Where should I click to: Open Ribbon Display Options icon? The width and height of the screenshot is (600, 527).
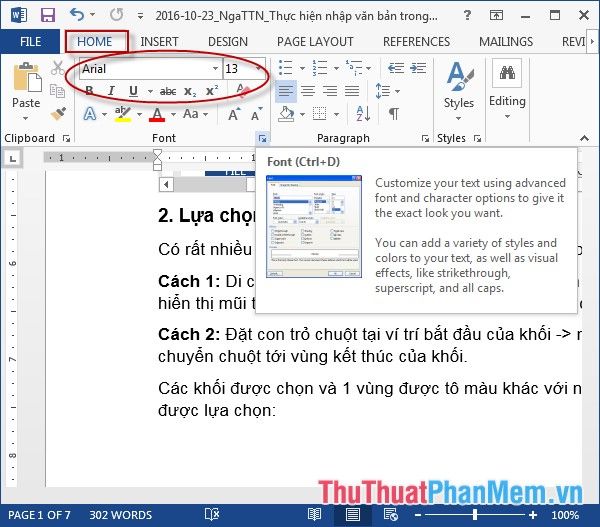(496, 15)
